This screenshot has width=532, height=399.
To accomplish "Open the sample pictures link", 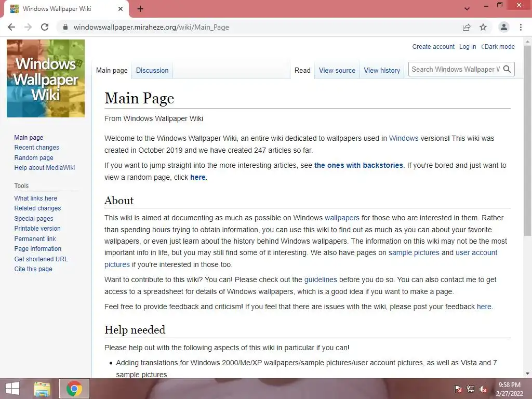I will click(x=414, y=253).
